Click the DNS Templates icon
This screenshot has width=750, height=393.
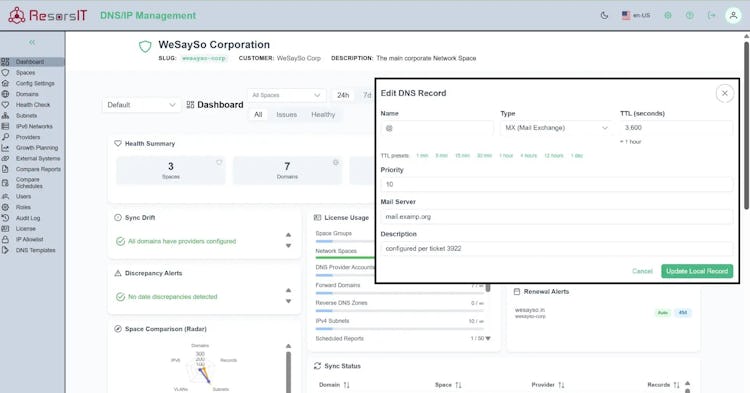tap(5, 250)
